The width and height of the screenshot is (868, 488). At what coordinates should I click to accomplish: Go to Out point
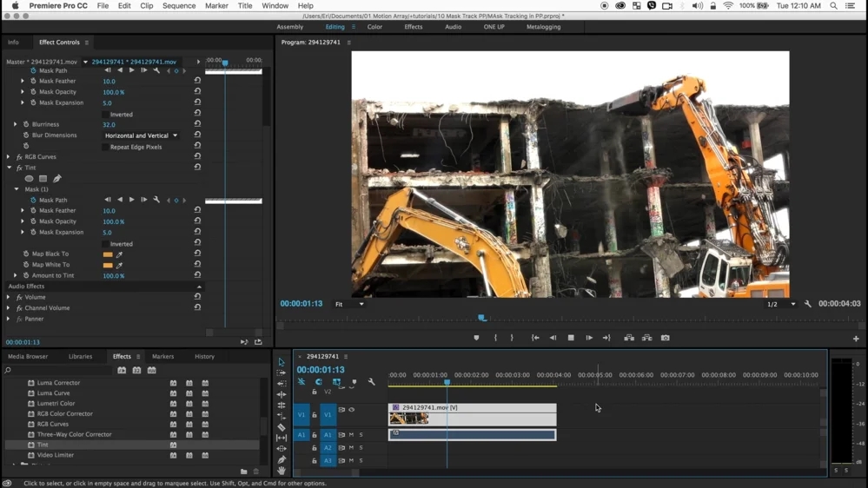coord(606,338)
